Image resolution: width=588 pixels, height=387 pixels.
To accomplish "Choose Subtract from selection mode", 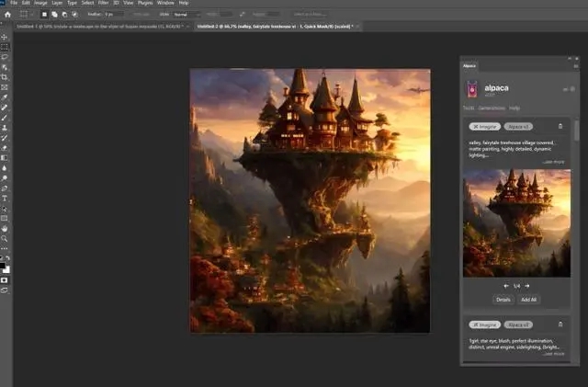I will click(64, 15).
